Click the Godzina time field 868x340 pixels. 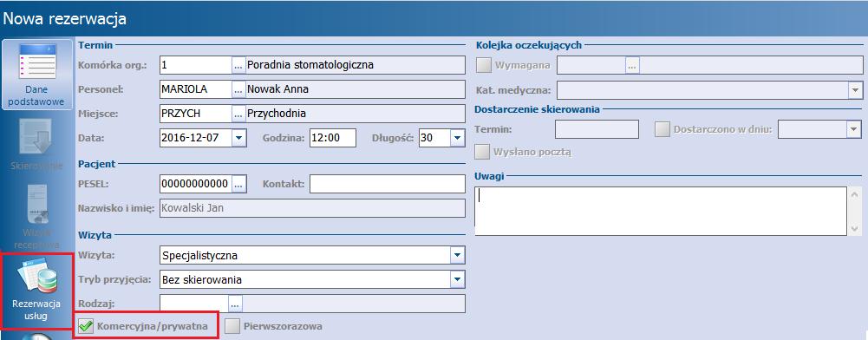click(x=332, y=138)
